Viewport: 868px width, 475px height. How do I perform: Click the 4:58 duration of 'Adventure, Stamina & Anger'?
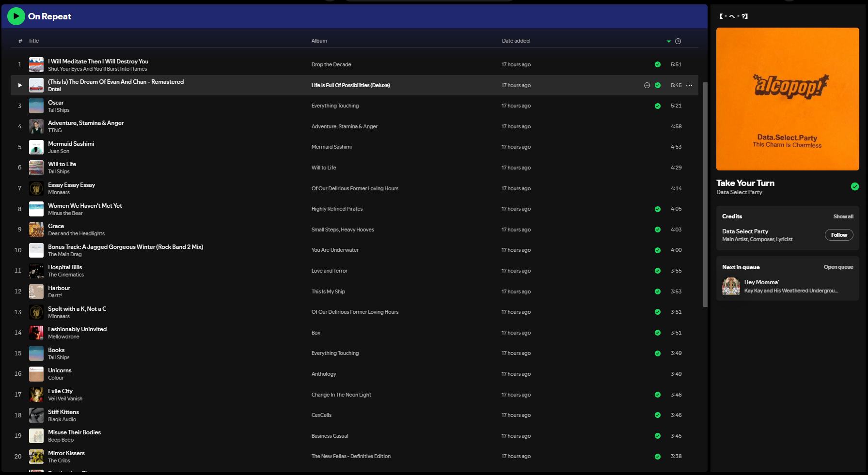click(676, 126)
